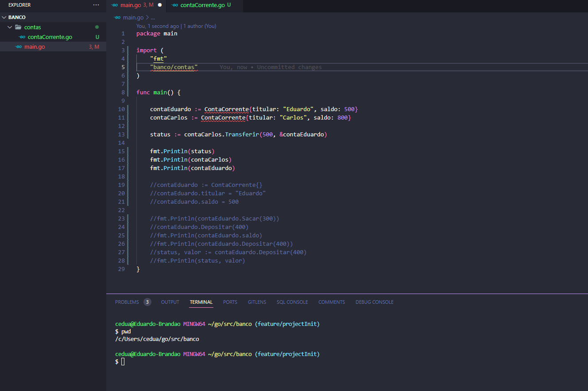Open the PORTS panel tab
The height and width of the screenshot is (391, 588).
pos(230,302)
